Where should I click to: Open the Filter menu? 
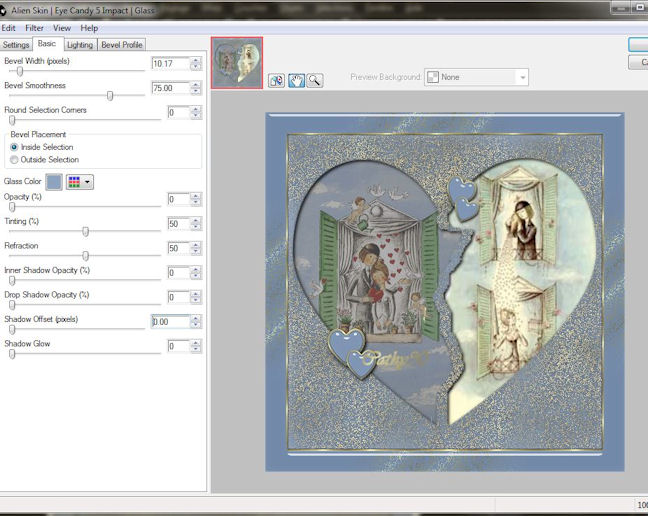(34, 28)
